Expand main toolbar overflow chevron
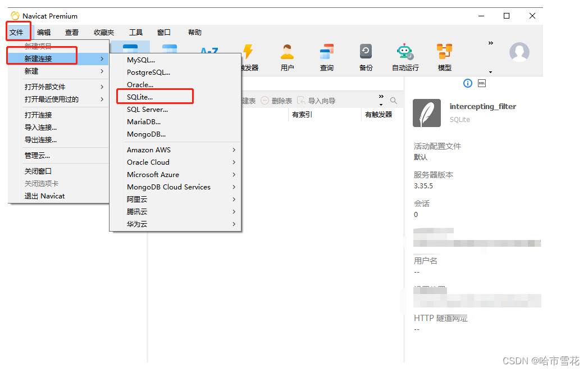The height and width of the screenshot is (371, 588). 490,43
